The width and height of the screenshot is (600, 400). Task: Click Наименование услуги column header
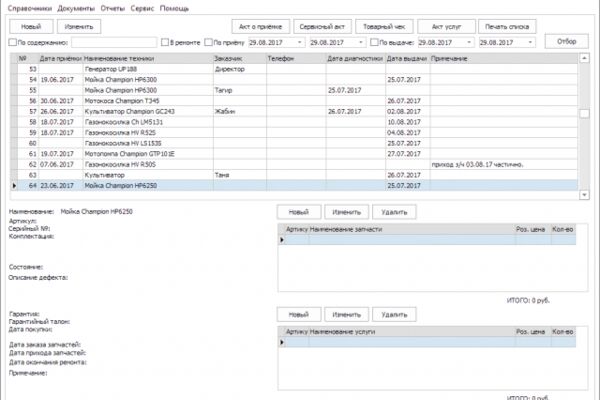point(412,332)
